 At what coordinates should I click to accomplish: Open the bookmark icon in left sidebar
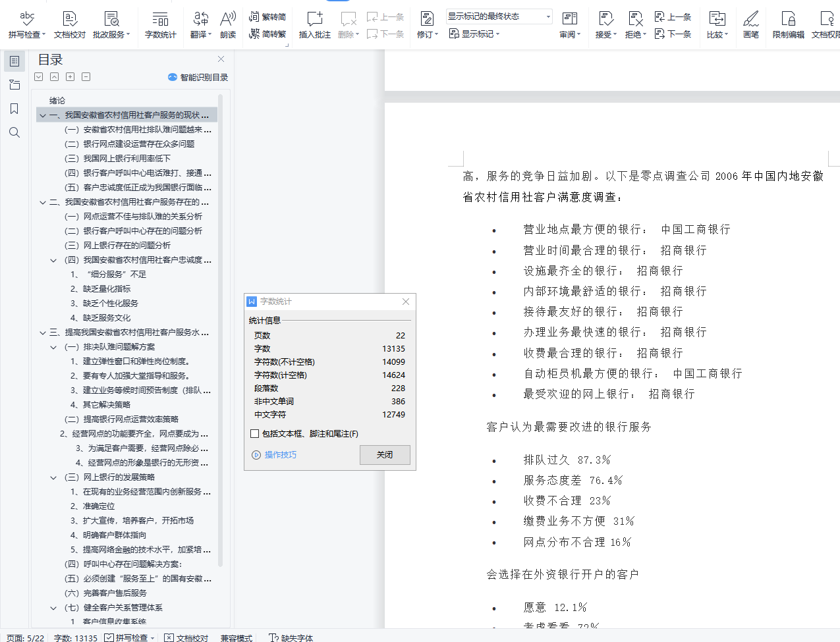coord(14,109)
